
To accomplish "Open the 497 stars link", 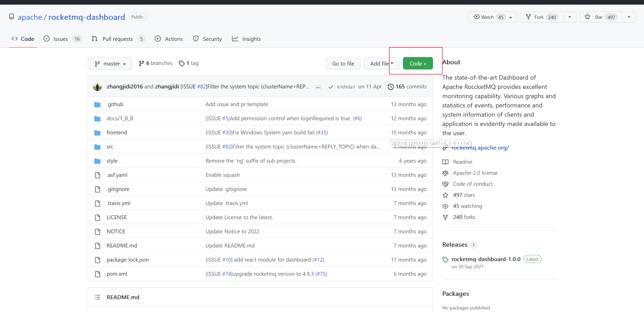I will pyautogui.click(x=464, y=195).
